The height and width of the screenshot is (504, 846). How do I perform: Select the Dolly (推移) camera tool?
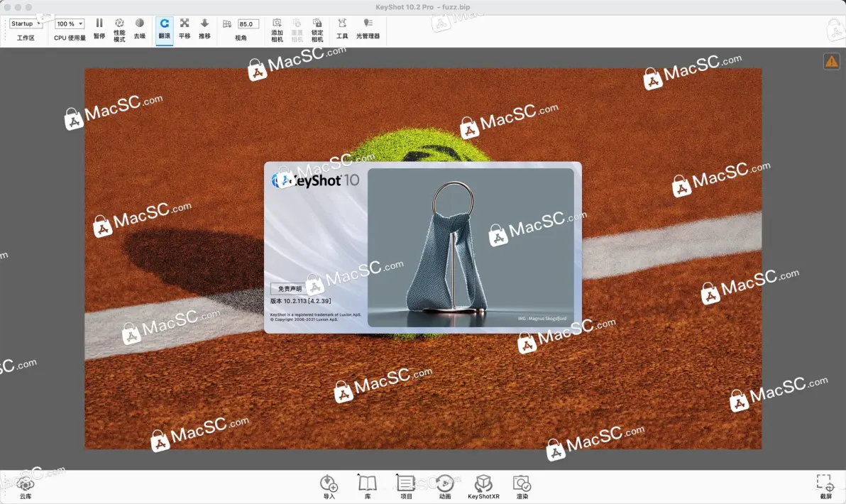(204, 28)
